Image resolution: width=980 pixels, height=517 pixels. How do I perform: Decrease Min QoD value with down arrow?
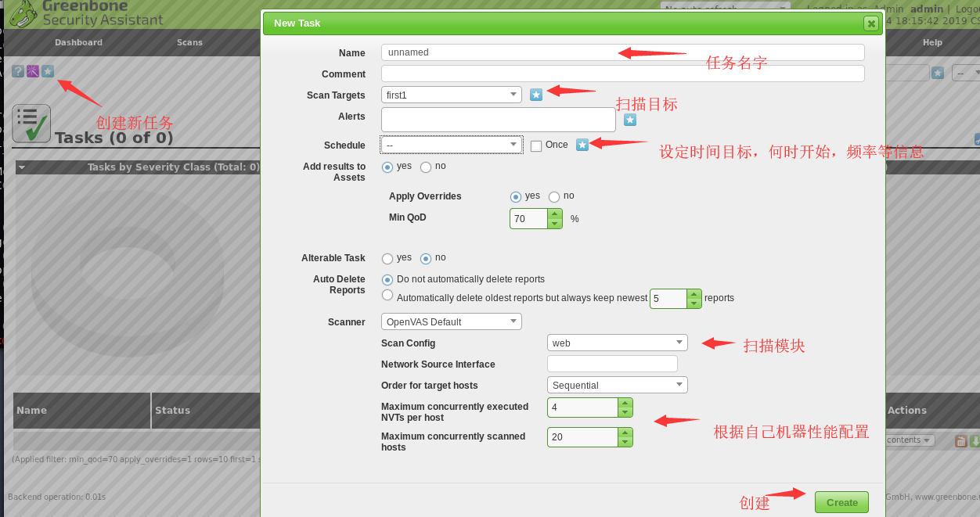point(555,224)
